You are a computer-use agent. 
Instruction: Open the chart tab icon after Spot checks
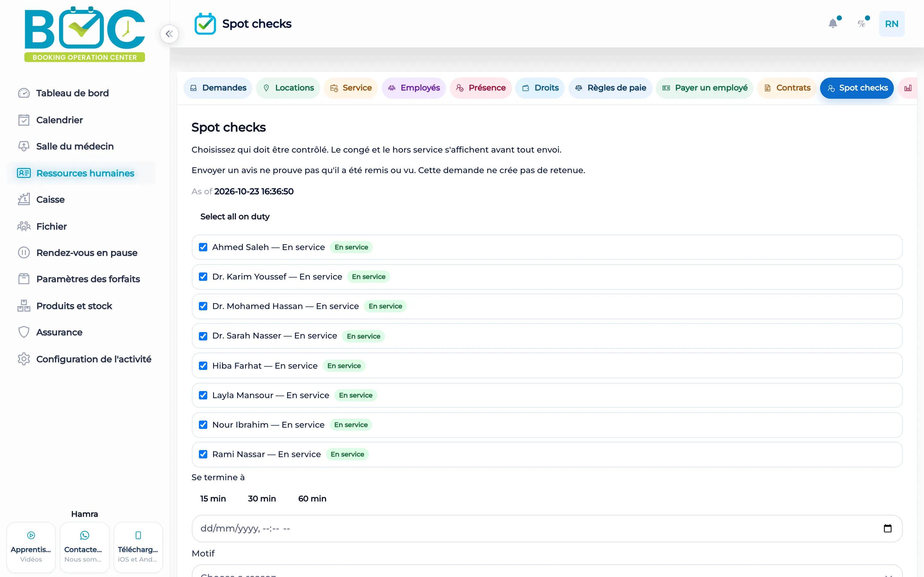[x=908, y=88]
